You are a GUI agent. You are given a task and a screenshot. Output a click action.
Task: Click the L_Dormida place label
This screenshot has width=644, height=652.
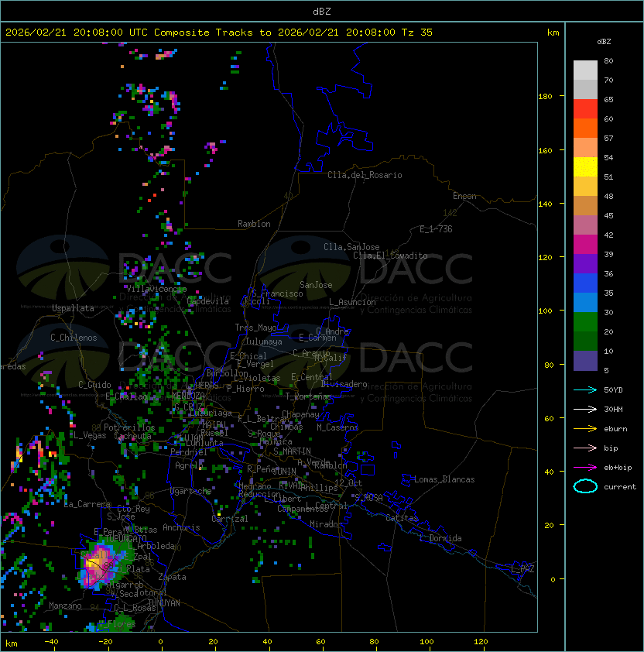click(x=440, y=538)
